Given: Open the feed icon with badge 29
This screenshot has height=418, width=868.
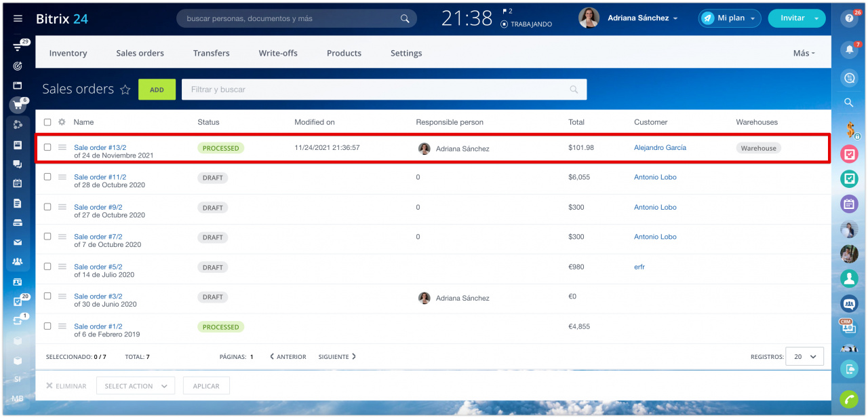Looking at the screenshot, I should pyautogui.click(x=18, y=47).
